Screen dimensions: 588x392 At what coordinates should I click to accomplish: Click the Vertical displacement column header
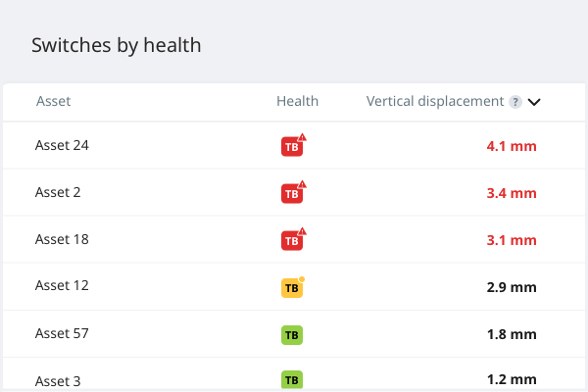tap(435, 101)
